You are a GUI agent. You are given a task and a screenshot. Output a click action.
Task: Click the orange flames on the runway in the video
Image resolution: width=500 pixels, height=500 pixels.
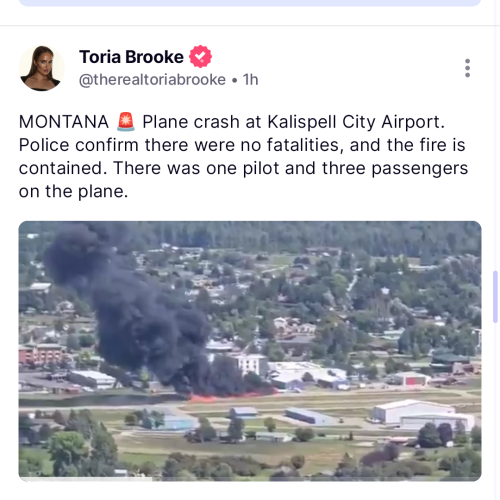[x=230, y=396]
